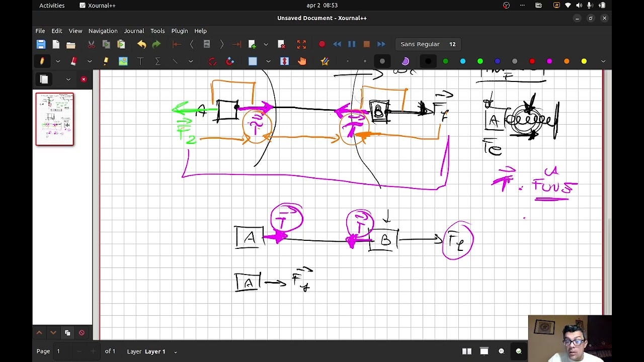The height and width of the screenshot is (362, 644).
Task: Go to the first page
Action: [177, 44]
